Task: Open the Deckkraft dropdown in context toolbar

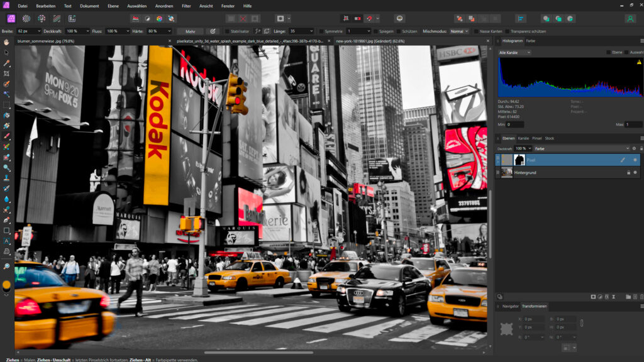Action: pyautogui.click(x=87, y=31)
